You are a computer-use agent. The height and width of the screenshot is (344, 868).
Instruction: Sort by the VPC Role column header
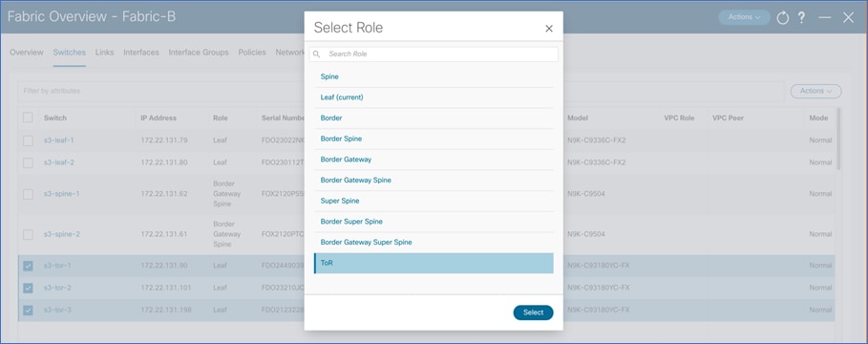679,118
